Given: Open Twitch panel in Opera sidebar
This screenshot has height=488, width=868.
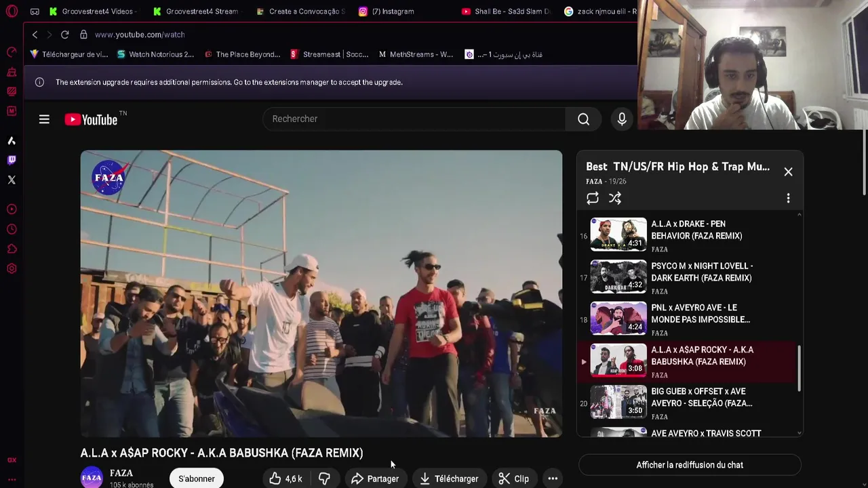Looking at the screenshot, I should (12, 160).
